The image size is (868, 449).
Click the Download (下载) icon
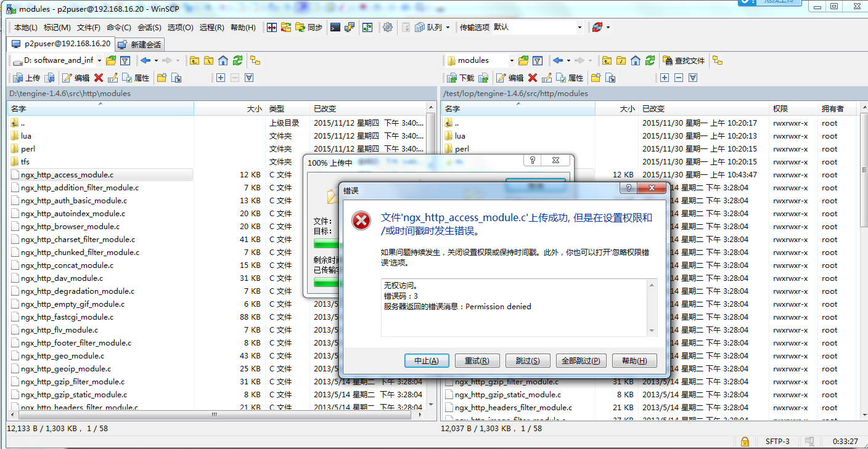click(x=461, y=78)
